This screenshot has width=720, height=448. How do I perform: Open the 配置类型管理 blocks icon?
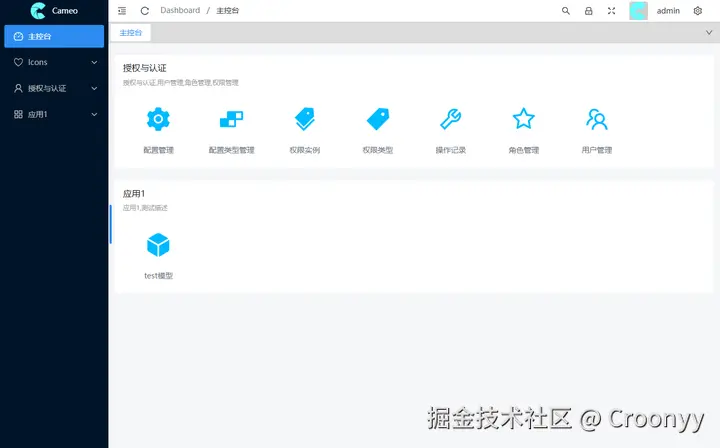(231, 119)
